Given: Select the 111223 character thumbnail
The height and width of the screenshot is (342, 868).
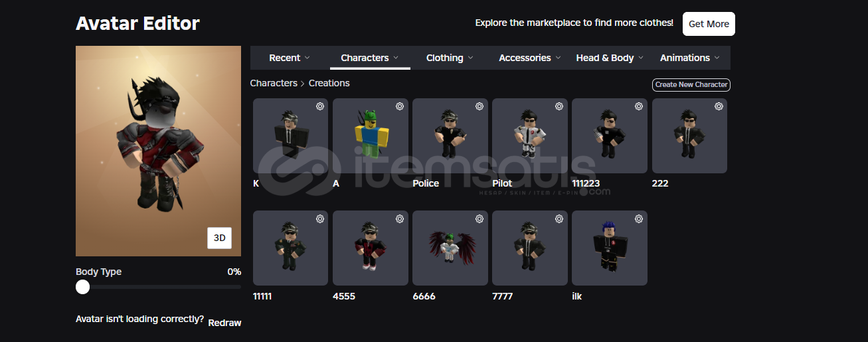Looking at the screenshot, I should click(x=610, y=136).
